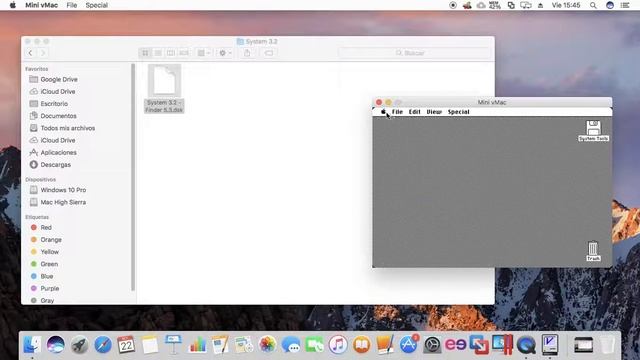Open the Special menu inside emulated Mac

tap(458, 112)
